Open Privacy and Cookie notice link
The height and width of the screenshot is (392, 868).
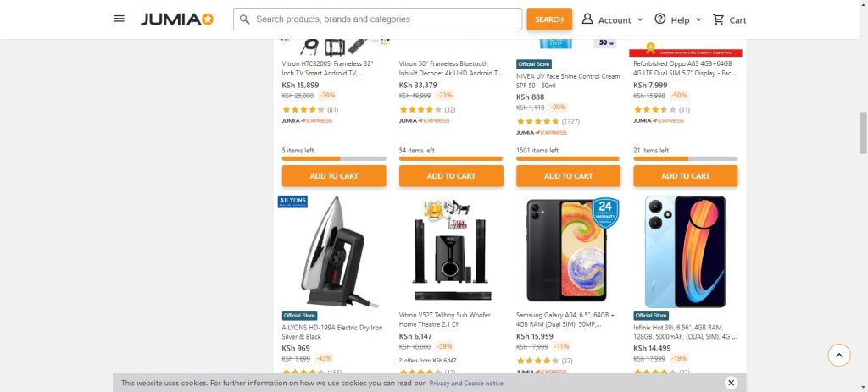(x=465, y=384)
